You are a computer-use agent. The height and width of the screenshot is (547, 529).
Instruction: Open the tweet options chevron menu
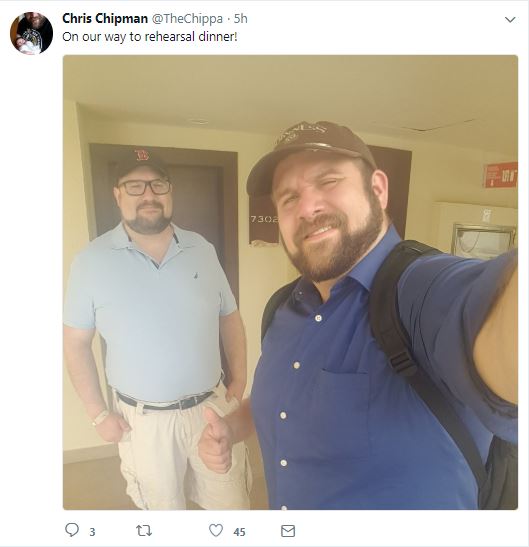click(510, 20)
